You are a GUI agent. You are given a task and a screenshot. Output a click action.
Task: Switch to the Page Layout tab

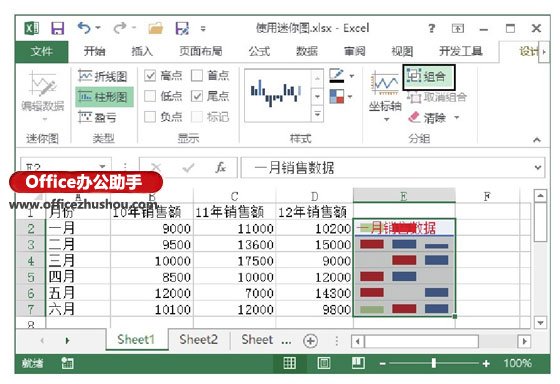coord(201,51)
